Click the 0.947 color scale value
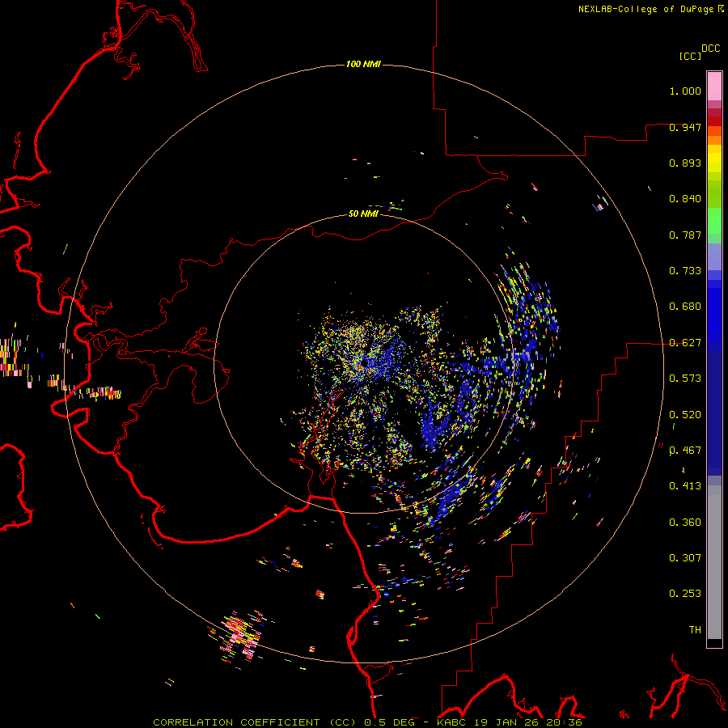 (x=685, y=127)
